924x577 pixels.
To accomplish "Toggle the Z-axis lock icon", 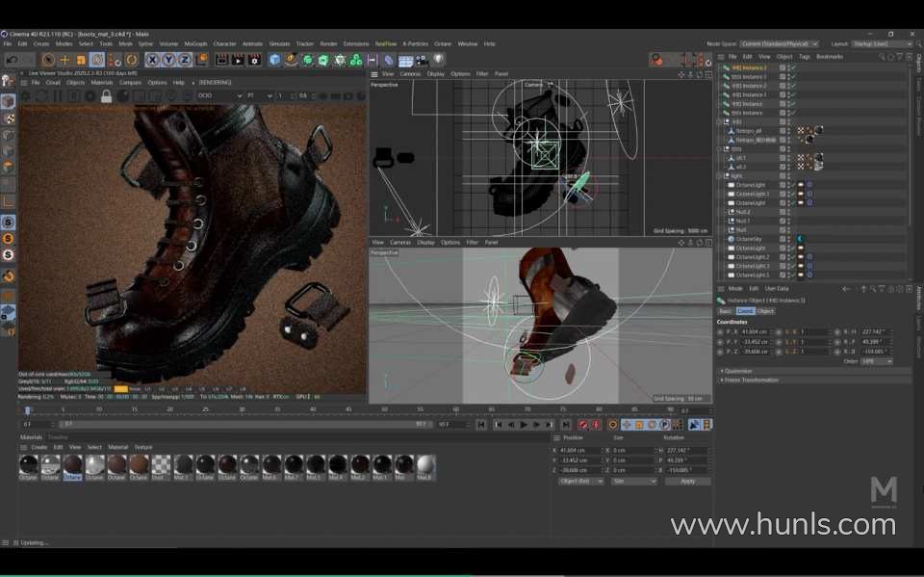I will tap(185, 60).
